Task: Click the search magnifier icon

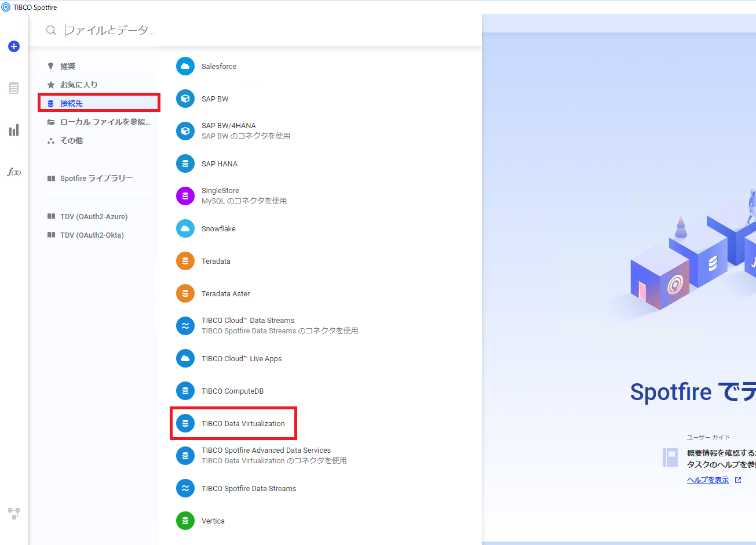Action: (x=51, y=30)
